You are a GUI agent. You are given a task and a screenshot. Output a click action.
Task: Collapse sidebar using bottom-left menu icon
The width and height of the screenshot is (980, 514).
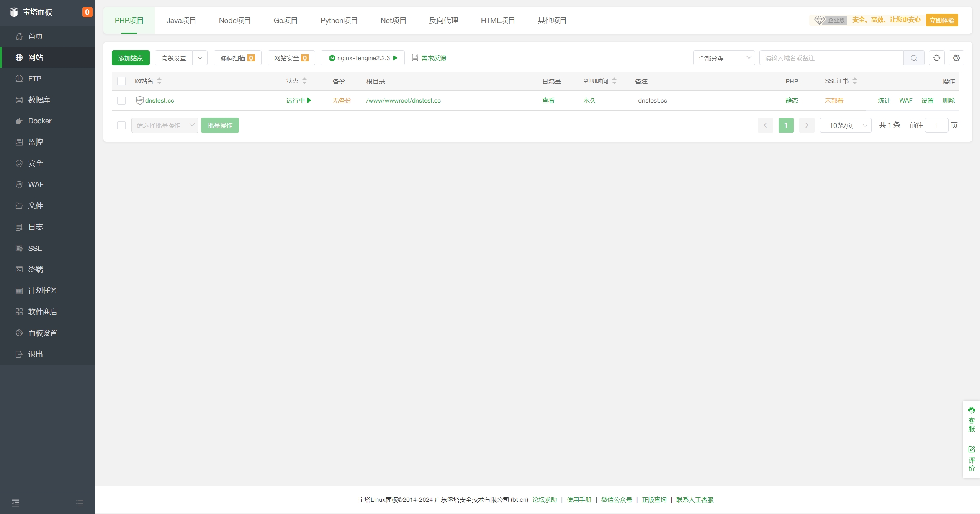15,503
